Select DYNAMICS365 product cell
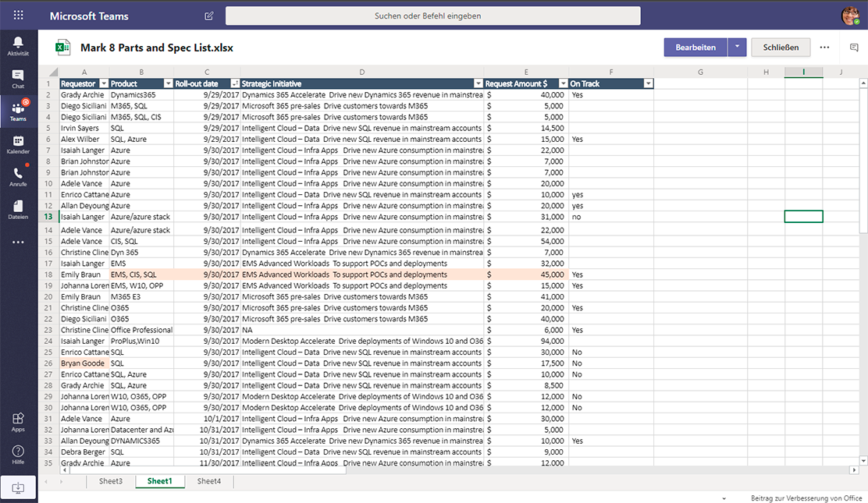 [x=142, y=441]
